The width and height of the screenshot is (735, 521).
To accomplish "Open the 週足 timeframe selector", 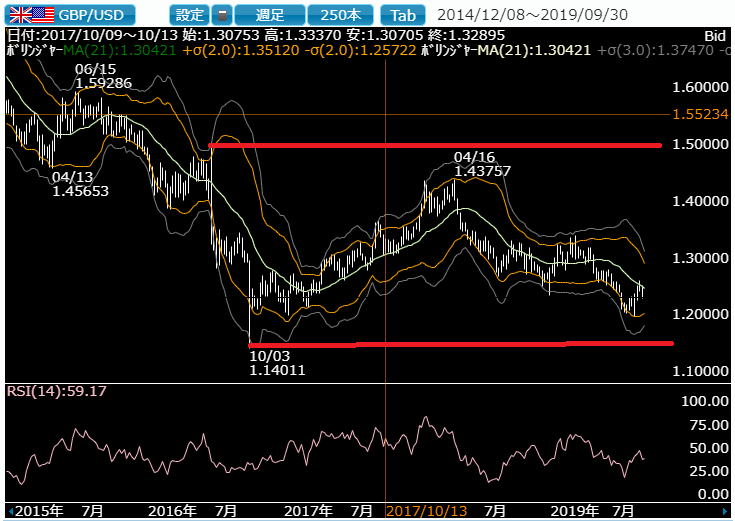I will 270,15.
